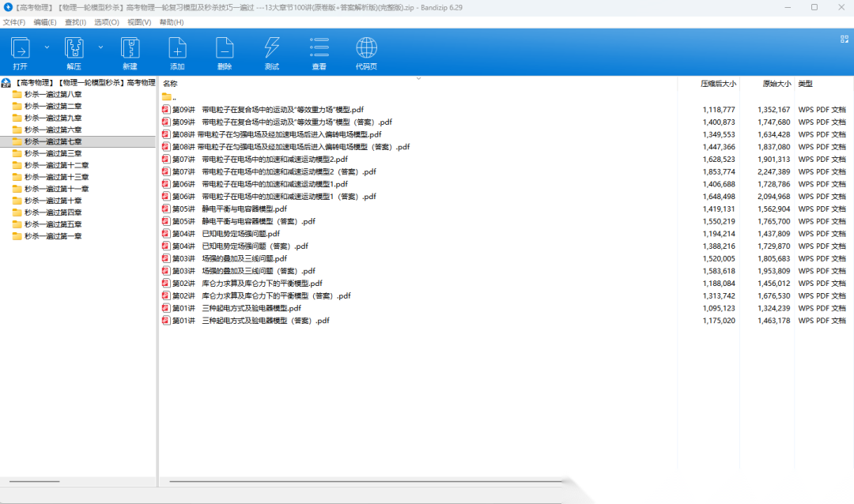
Task: Run archive test via 测试 icon
Action: 272,49
